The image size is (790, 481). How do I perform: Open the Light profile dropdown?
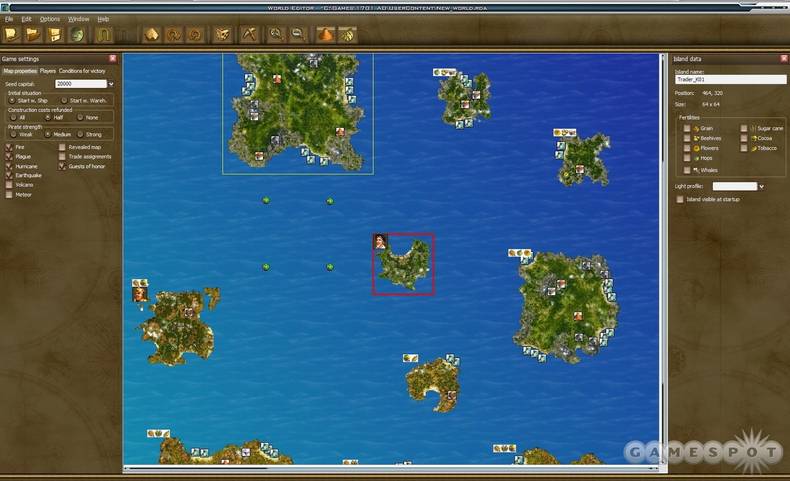[761, 186]
